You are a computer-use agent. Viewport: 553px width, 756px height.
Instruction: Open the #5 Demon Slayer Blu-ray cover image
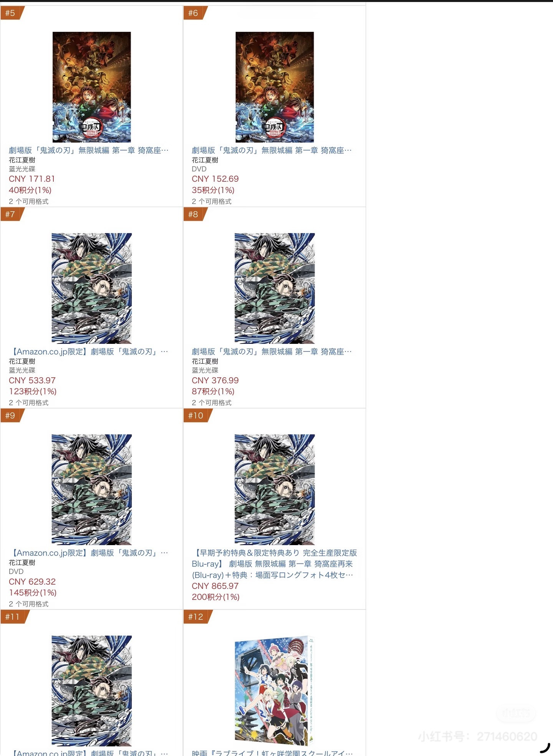[91, 87]
